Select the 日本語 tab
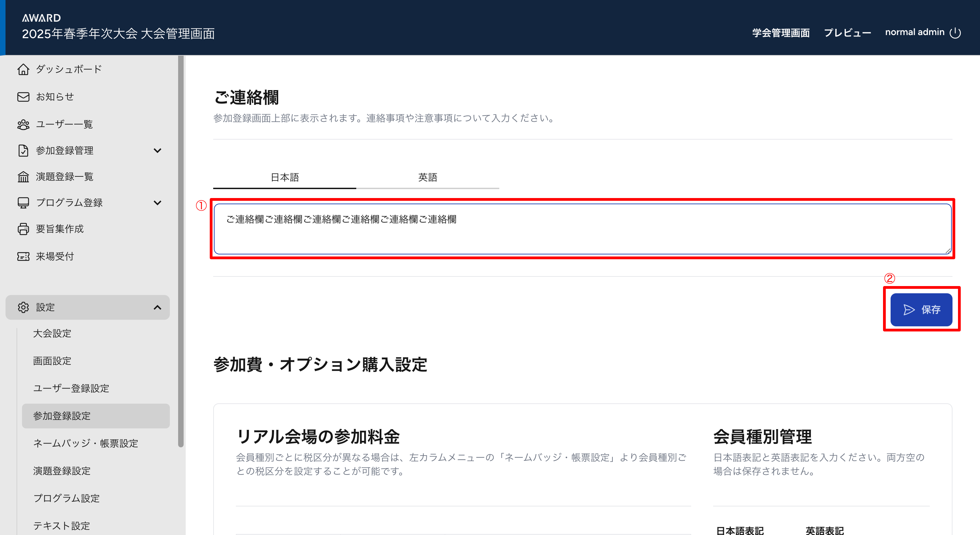Image resolution: width=980 pixels, height=535 pixels. [285, 177]
